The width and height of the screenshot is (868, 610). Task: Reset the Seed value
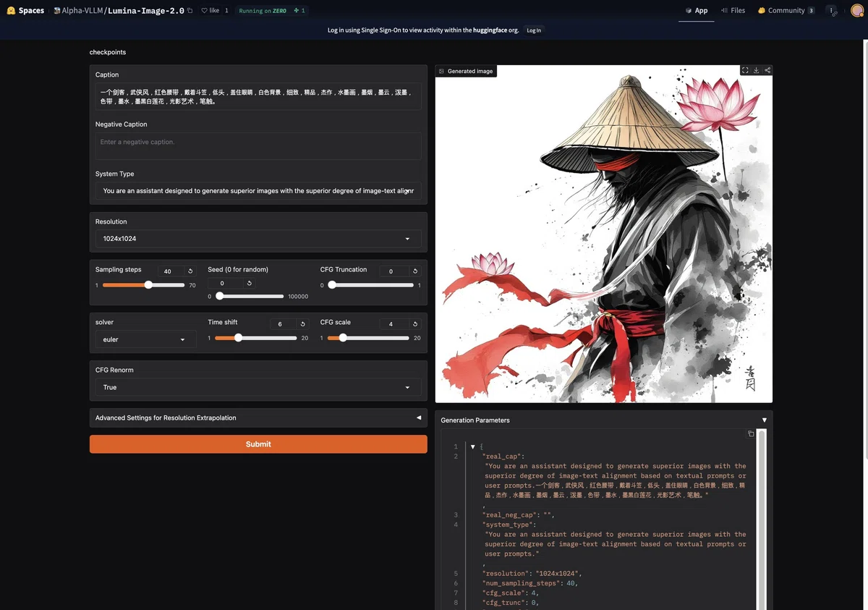[x=249, y=284]
